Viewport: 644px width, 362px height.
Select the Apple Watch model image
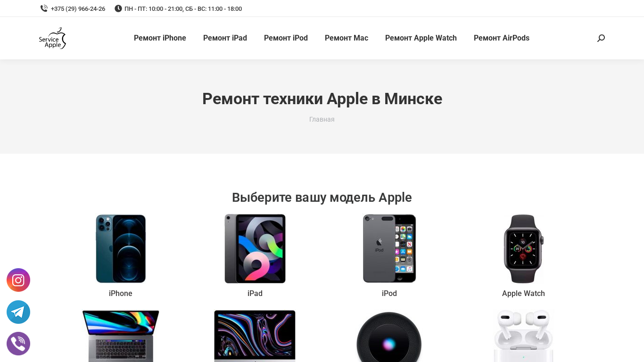click(523, 248)
